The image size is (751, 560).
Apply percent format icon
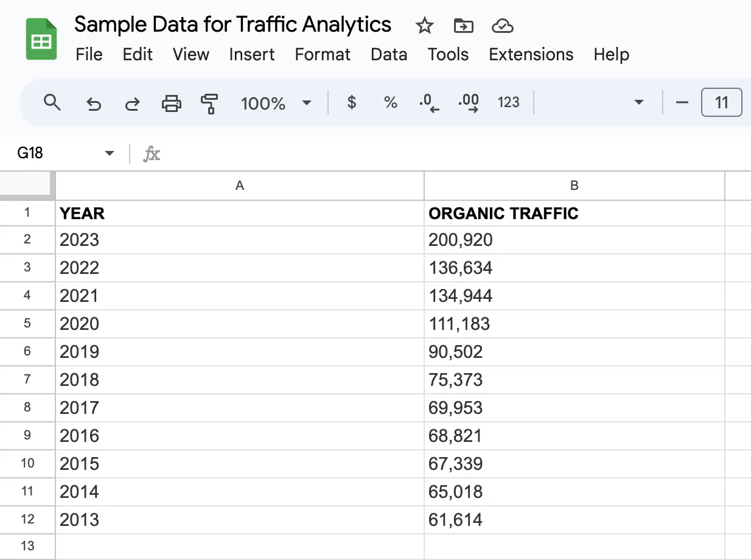click(391, 102)
